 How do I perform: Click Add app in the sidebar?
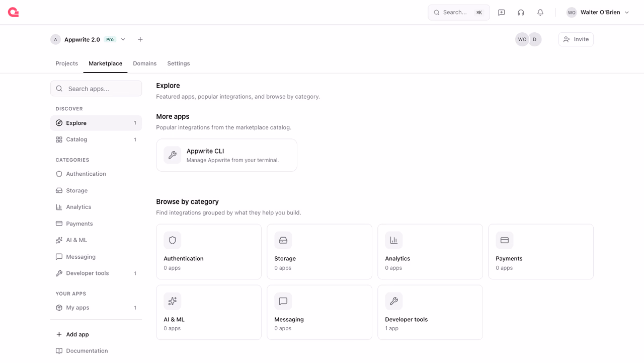(96, 334)
